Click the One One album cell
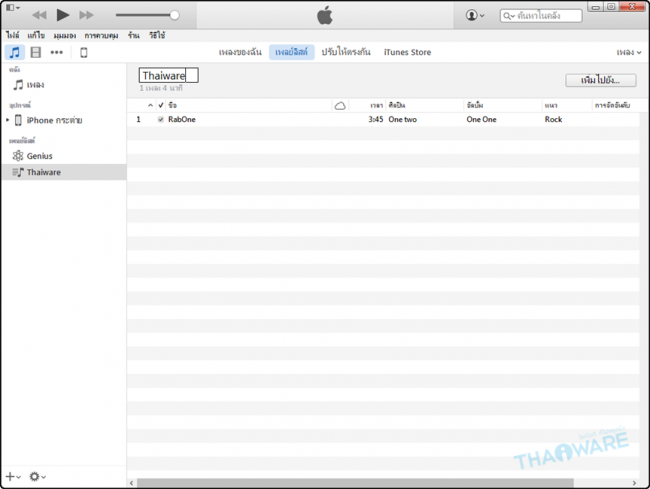This screenshot has height=489, width=650. 481,119
